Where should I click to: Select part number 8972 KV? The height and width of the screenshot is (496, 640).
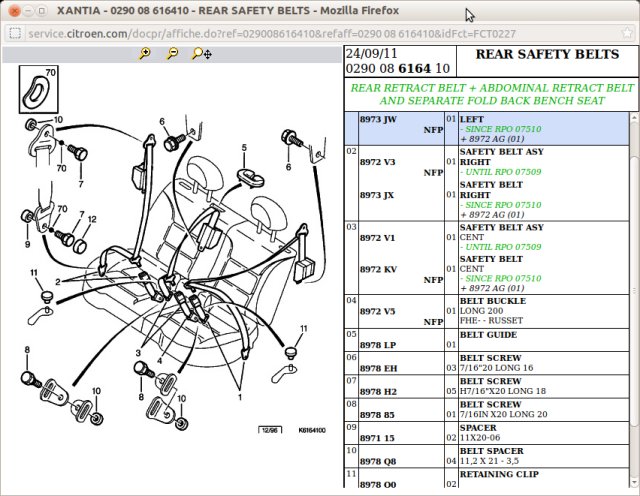(x=378, y=269)
